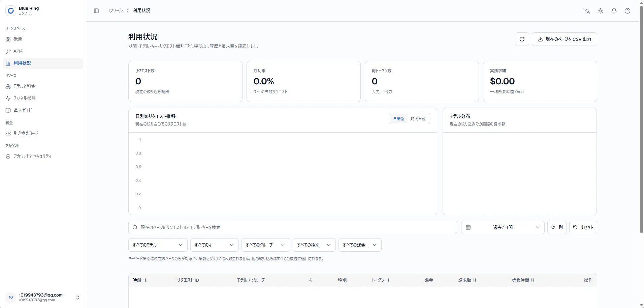Screen dimensions: 644x308
Task: Click the refresh icon button
Action: (x=522, y=39)
